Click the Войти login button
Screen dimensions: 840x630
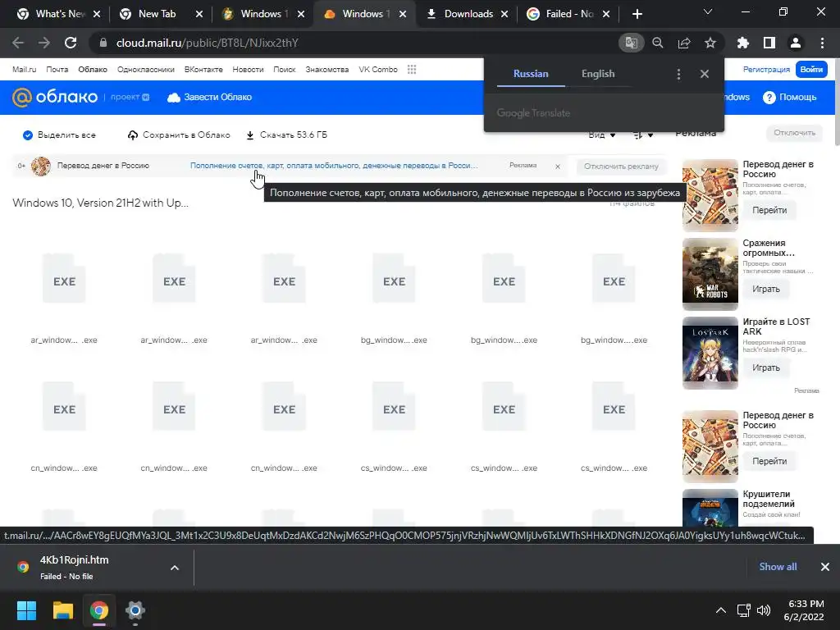[811, 69]
